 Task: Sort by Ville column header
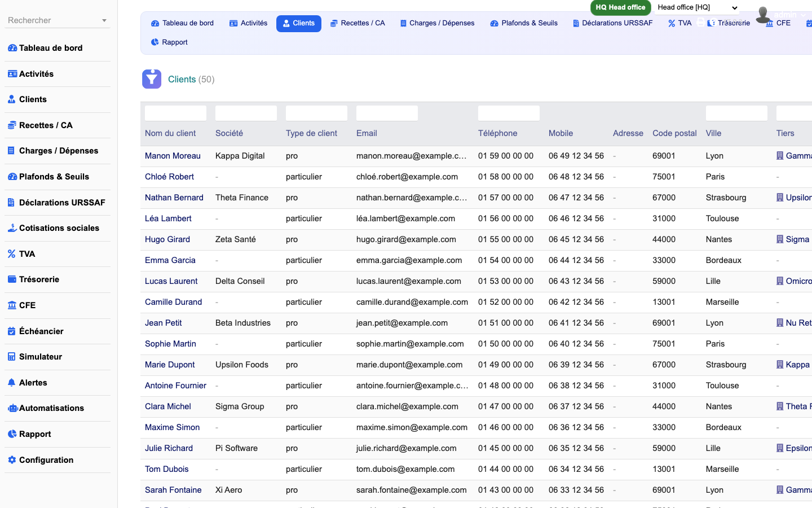(713, 133)
